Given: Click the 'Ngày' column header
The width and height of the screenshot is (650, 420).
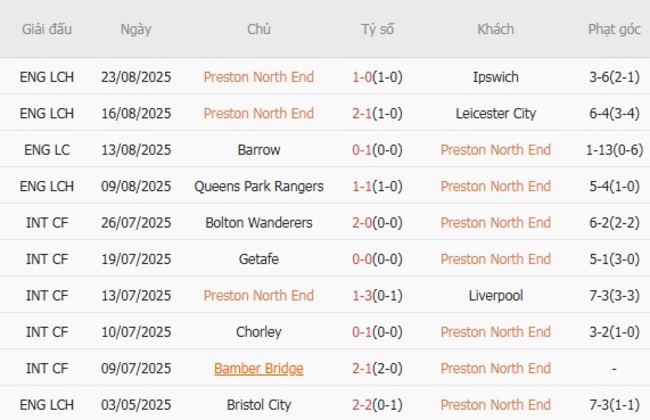Looking at the screenshot, I should click(x=136, y=29).
